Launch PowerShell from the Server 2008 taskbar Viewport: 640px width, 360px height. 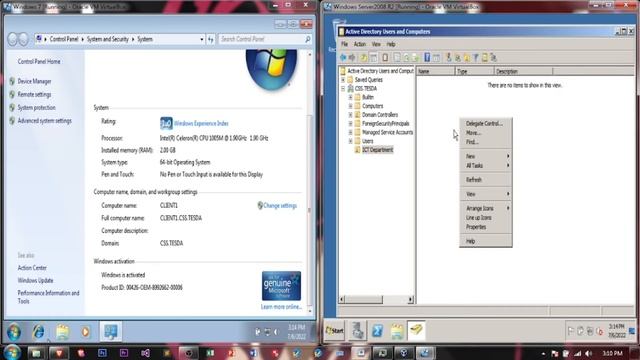[377, 331]
